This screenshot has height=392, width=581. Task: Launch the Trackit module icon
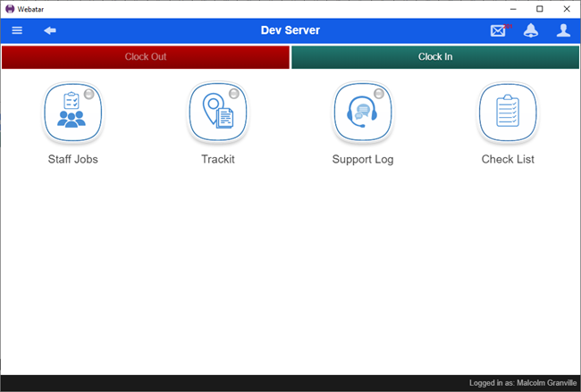(217, 113)
